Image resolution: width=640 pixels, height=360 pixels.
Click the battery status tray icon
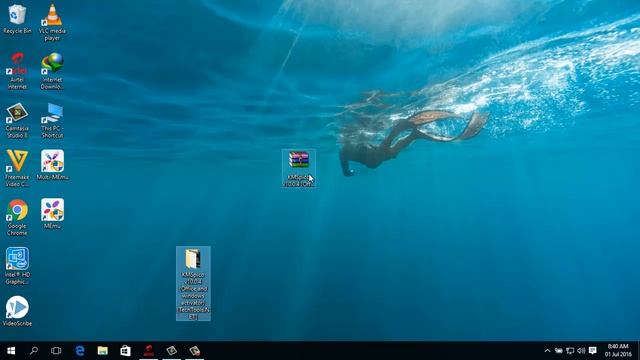pos(559,351)
